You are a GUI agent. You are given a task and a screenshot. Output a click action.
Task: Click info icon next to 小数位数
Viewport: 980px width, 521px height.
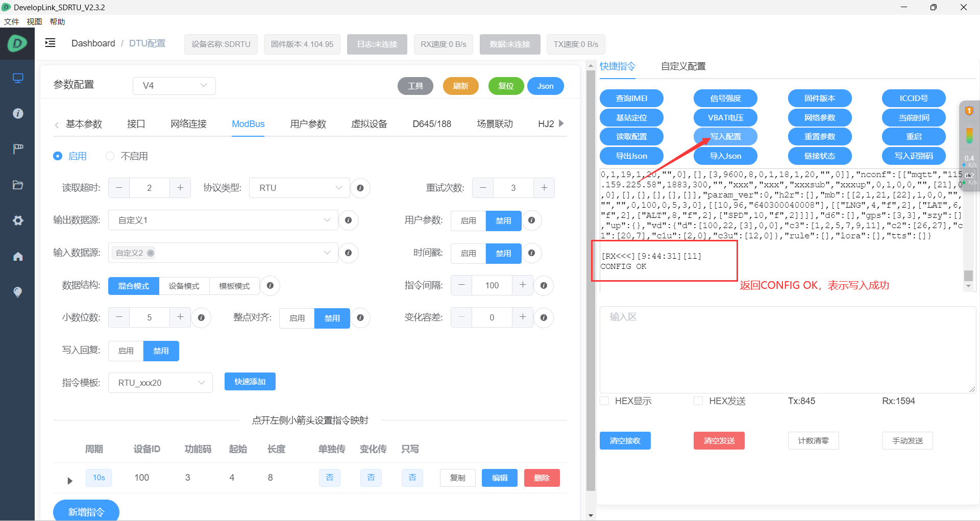201,317
